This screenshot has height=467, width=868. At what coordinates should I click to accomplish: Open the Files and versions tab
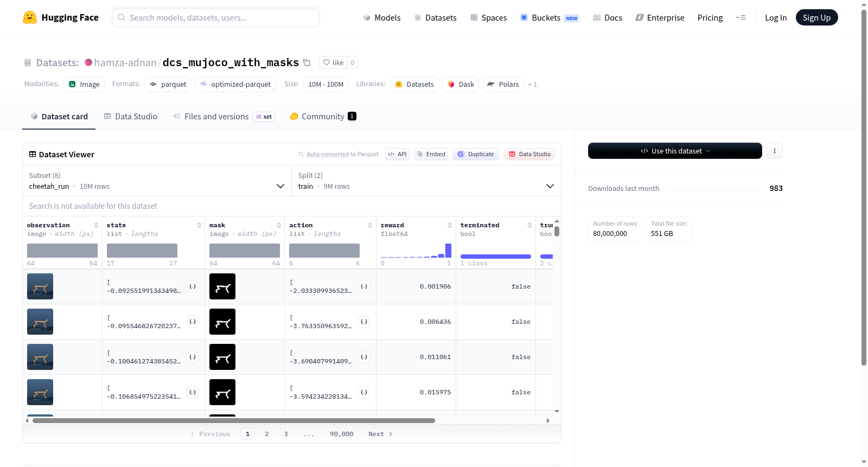pyautogui.click(x=224, y=116)
